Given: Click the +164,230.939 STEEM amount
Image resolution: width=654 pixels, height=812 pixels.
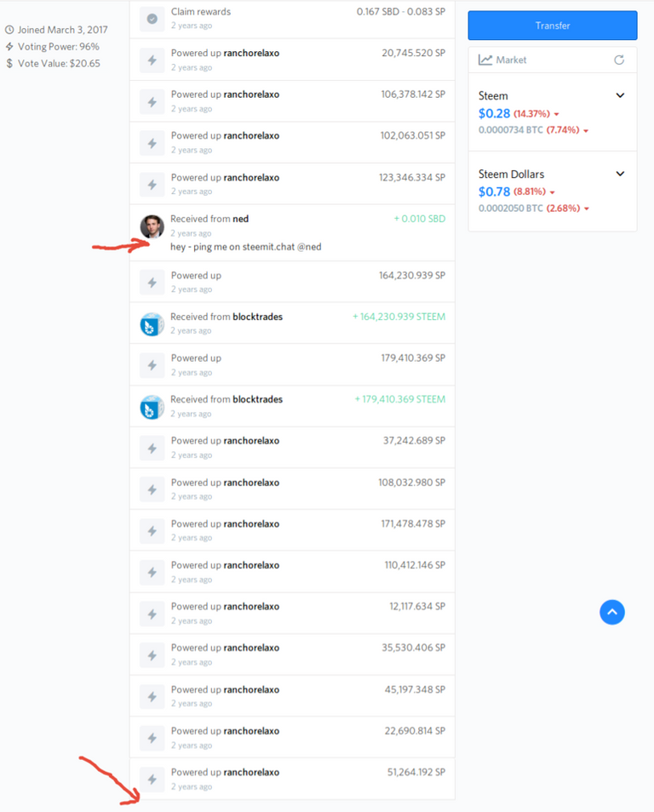Looking at the screenshot, I should [399, 317].
